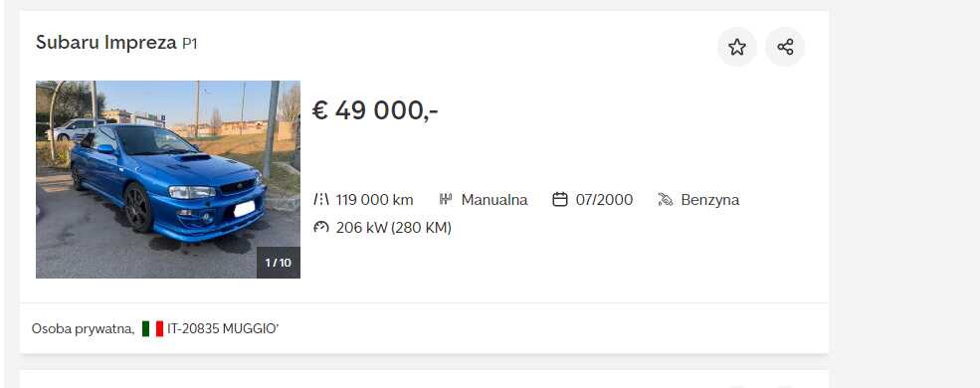Screen dimensions: 980x388
Task: Click the 07/2000 registration date
Action: (604, 200)
